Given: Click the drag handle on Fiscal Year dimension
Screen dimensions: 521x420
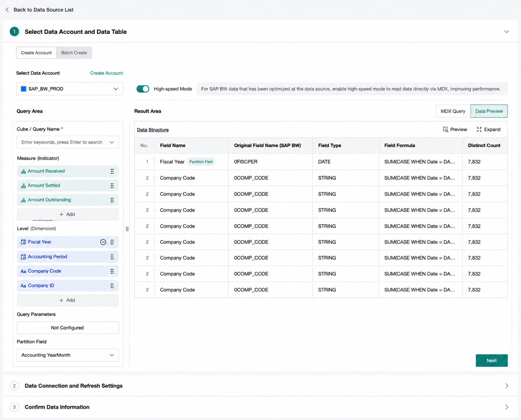Looking at the screenshot, I should tap(112, 242).
